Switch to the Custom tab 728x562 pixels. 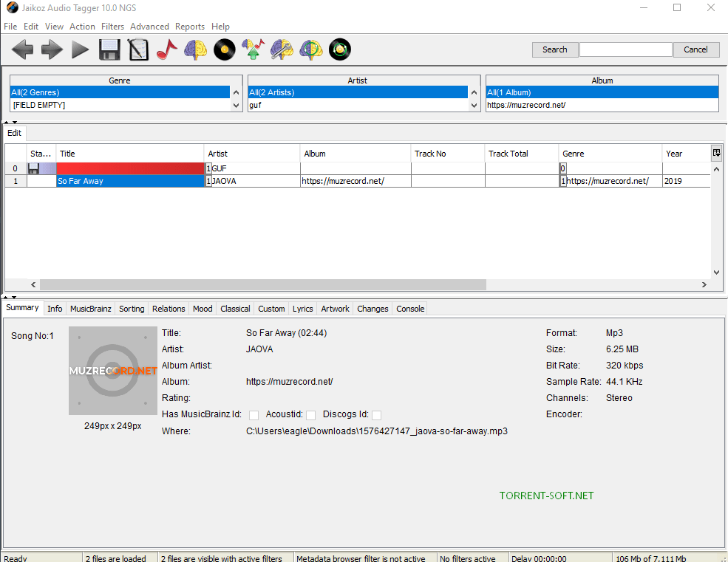(271, 309)
